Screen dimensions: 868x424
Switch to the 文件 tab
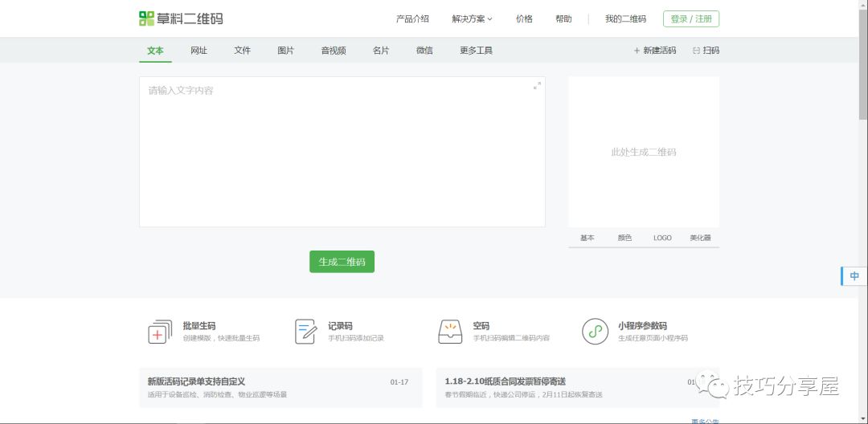pyautogui.click(x=242, y=51)
